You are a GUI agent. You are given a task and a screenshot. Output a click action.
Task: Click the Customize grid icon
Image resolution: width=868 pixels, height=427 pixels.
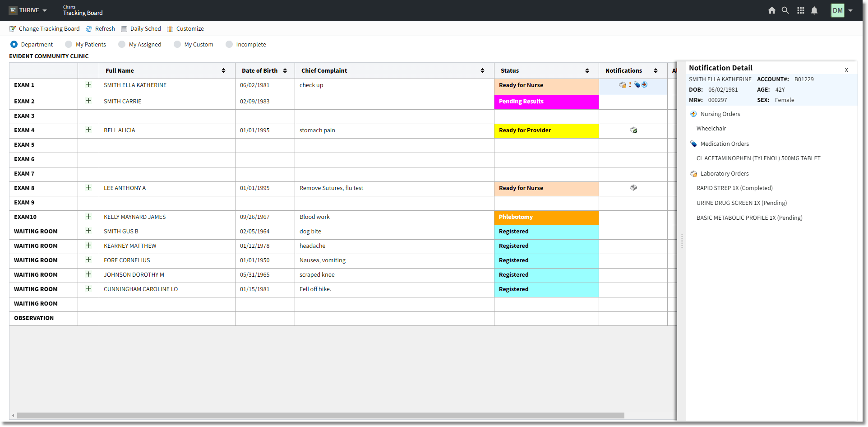pos(170,29)
